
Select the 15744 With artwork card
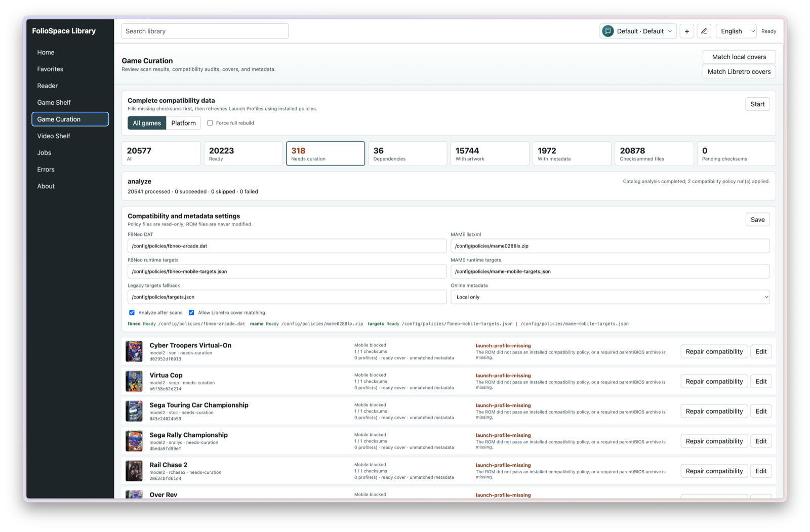[490, 153]
